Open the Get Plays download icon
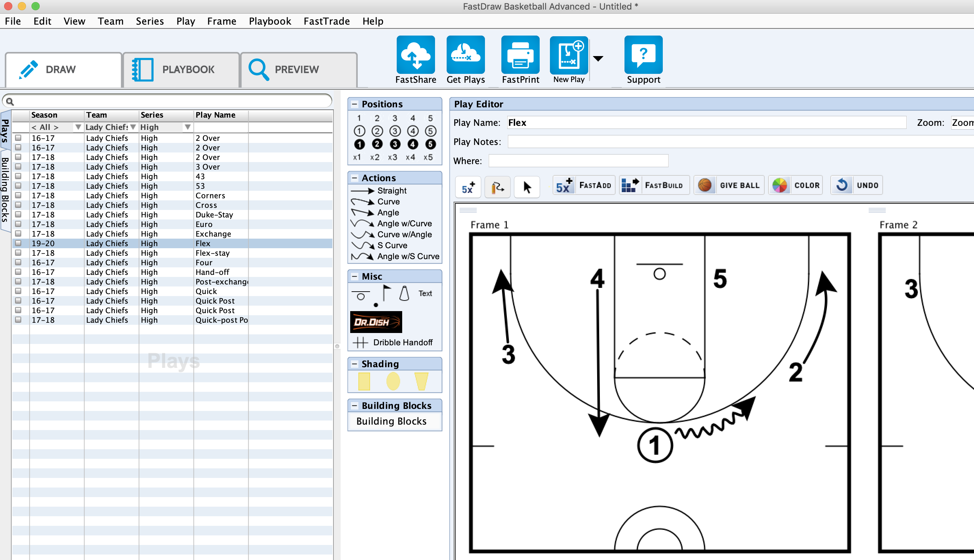Image resolution: width=974 pixels, height=560 pixels. click(x=465, y=55)
